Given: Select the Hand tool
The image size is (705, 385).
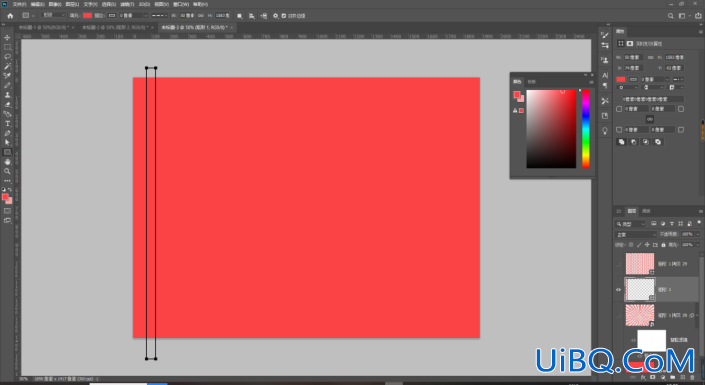Looking at the screenshot, I should click(7, 161).
